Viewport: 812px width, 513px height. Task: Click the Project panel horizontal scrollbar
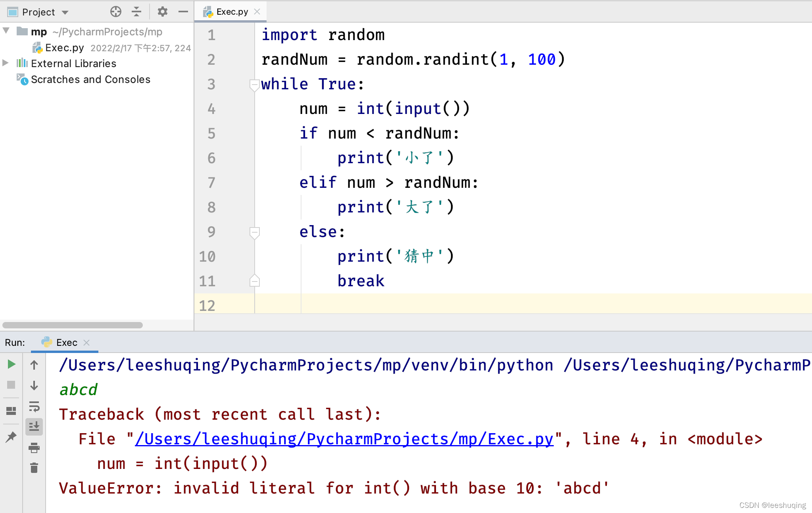pos(73,325)
